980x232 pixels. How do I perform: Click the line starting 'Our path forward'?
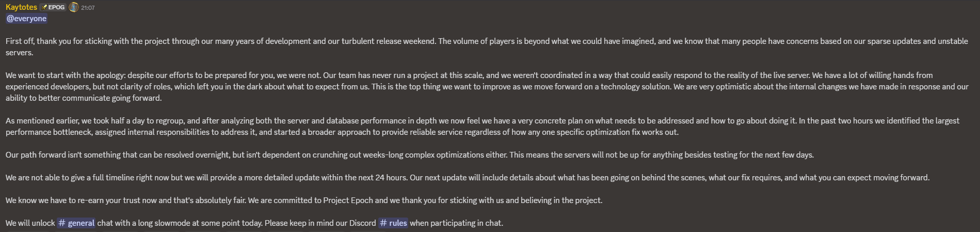pyautogui.click(x=410, y=154)
